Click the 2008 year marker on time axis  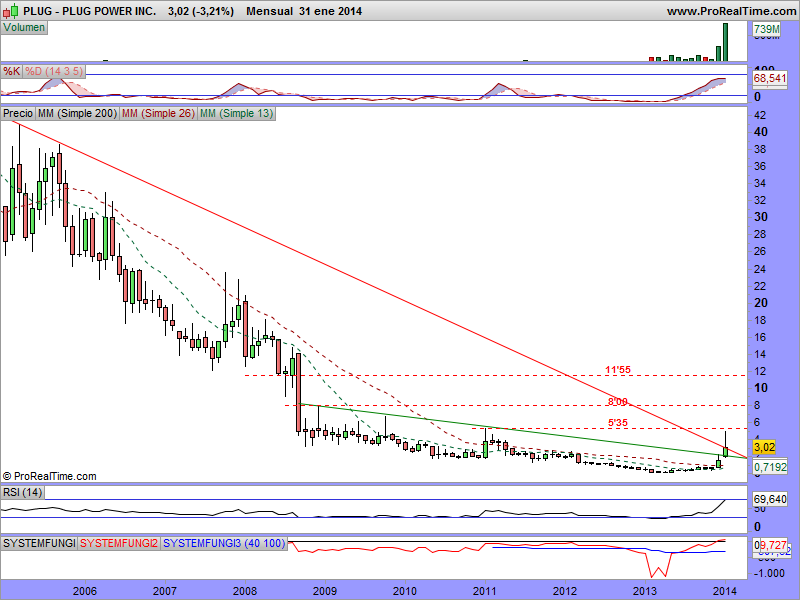(245, 591)
